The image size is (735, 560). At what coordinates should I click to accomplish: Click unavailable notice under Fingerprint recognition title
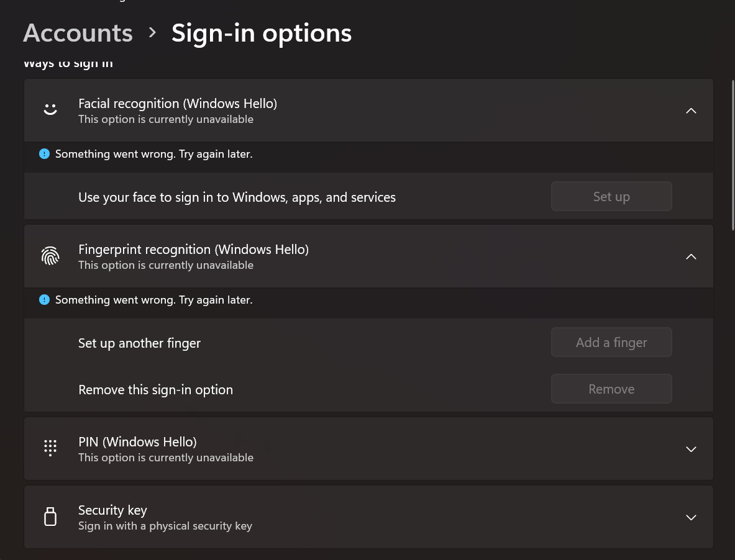(x=166, y=265)
